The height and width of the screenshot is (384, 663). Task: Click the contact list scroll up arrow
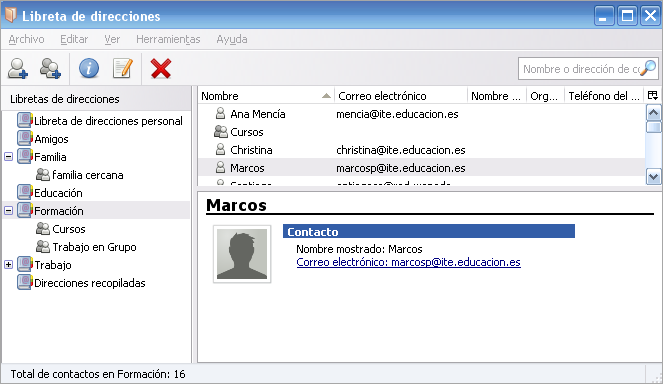[x=653, y=112]
